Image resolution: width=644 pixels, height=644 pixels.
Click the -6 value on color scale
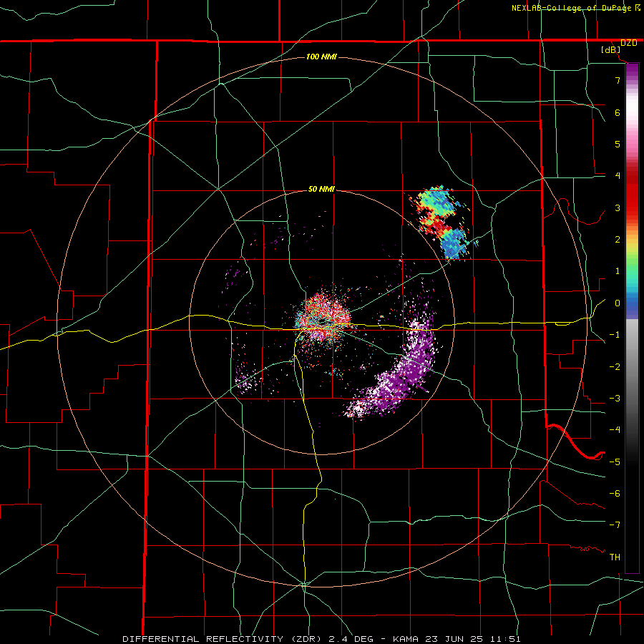(x=615, y=494)
